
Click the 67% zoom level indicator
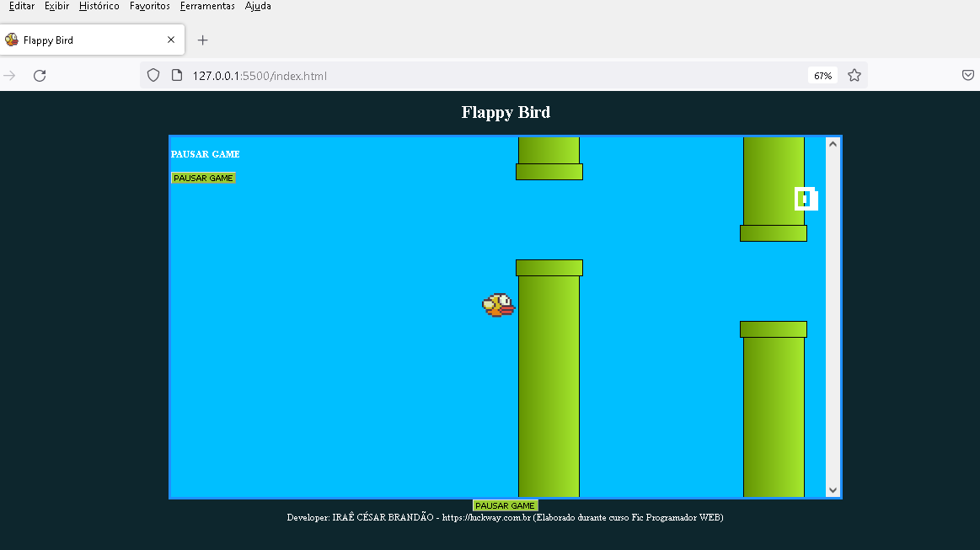tap(822, 75)
